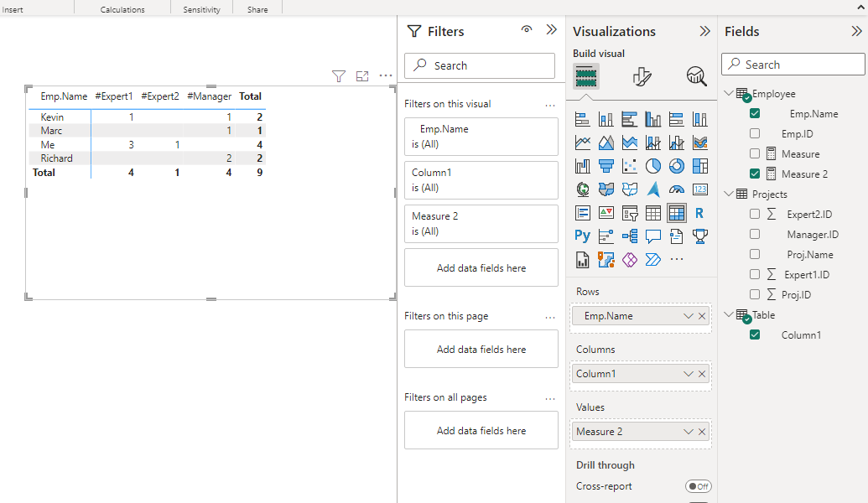Select the clustered bar chart visual
This screenshot has height=503, width=868.
(630, 120)
